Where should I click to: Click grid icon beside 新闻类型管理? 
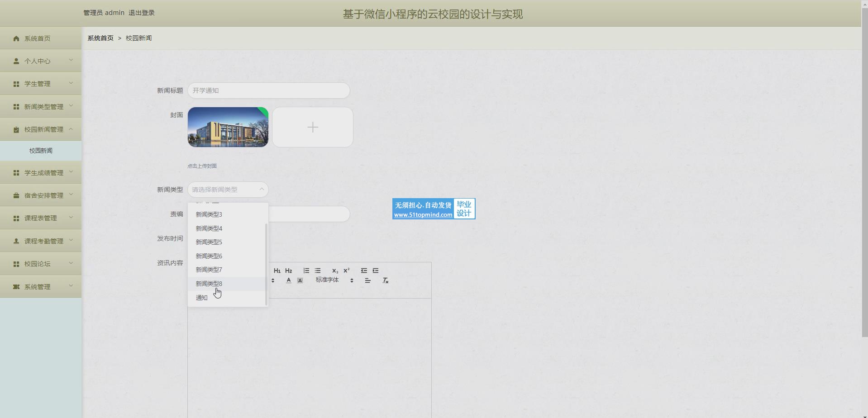click(16, 107)
